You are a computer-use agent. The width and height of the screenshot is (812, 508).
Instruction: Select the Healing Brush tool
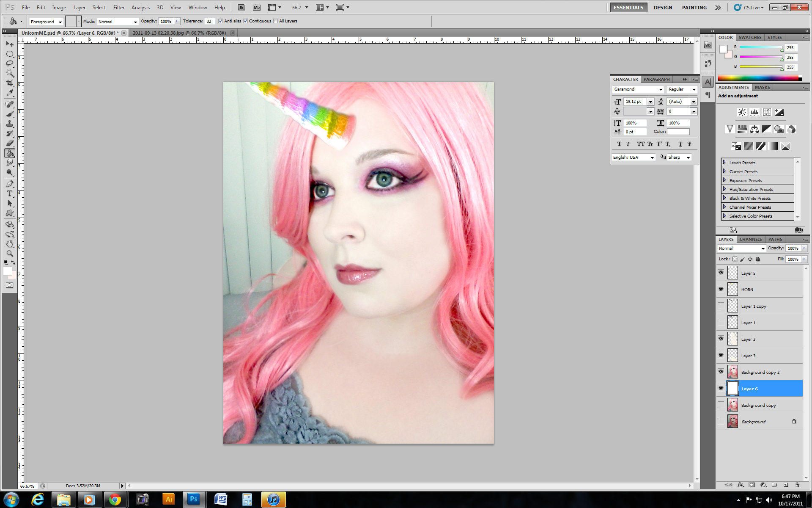(x=10, y=104)
